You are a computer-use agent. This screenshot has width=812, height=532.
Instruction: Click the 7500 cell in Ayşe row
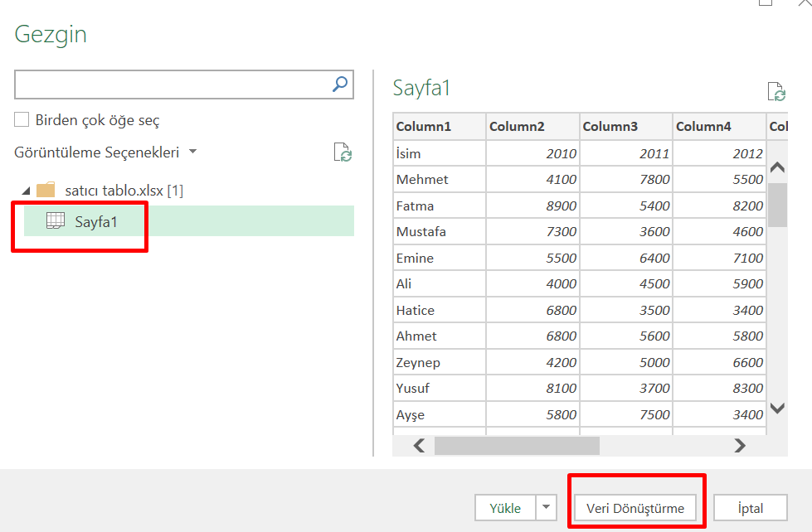point(626,414)
